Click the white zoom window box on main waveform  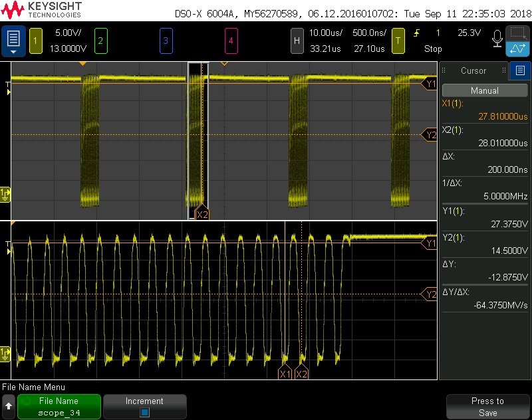tap(198, 141)
